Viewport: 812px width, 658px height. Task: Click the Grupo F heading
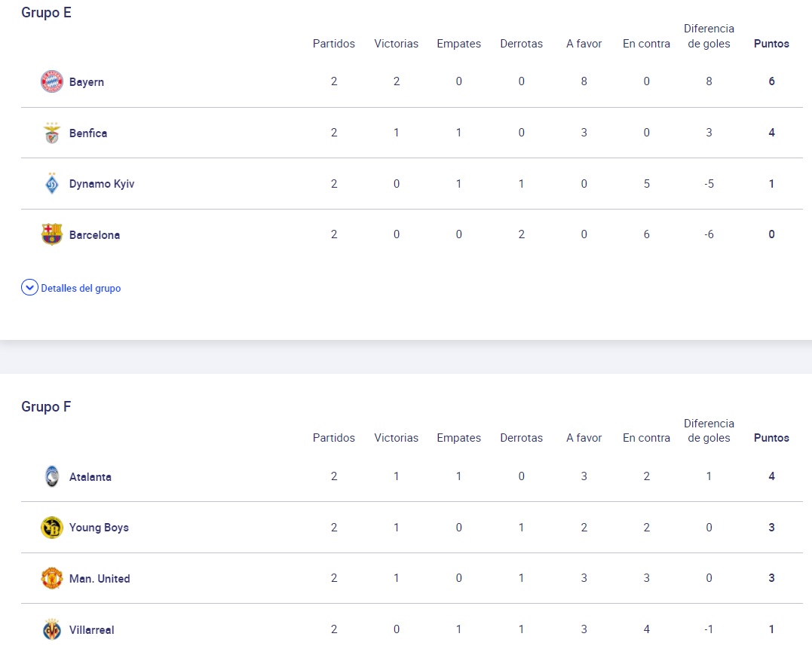(46, 407)
